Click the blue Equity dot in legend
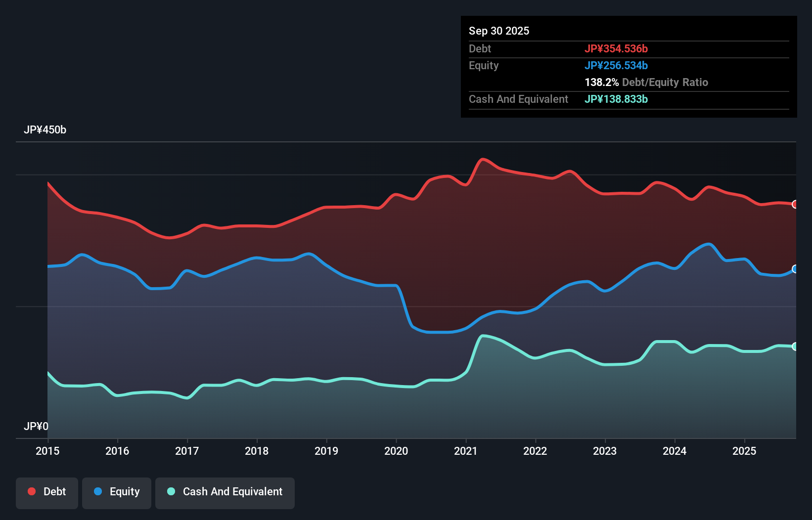812x520 pixels. click(x=98, y=492)
